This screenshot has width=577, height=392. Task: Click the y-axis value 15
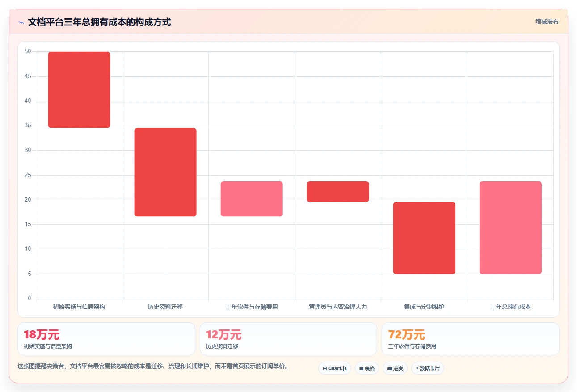(28, 224)
